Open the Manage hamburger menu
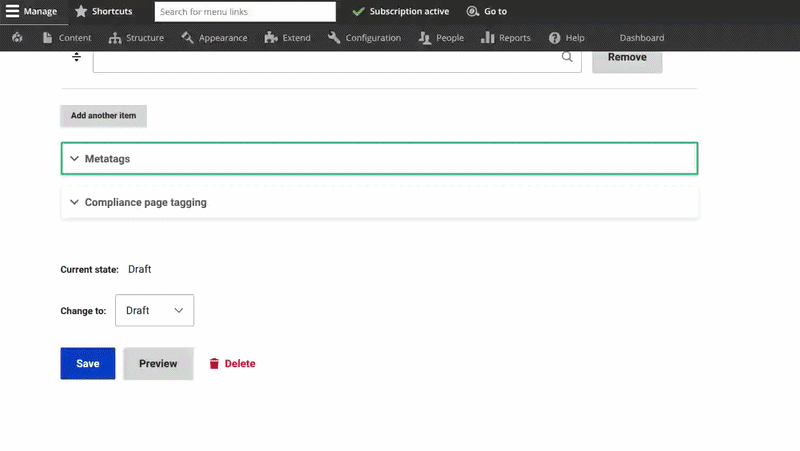 (12, 11)
